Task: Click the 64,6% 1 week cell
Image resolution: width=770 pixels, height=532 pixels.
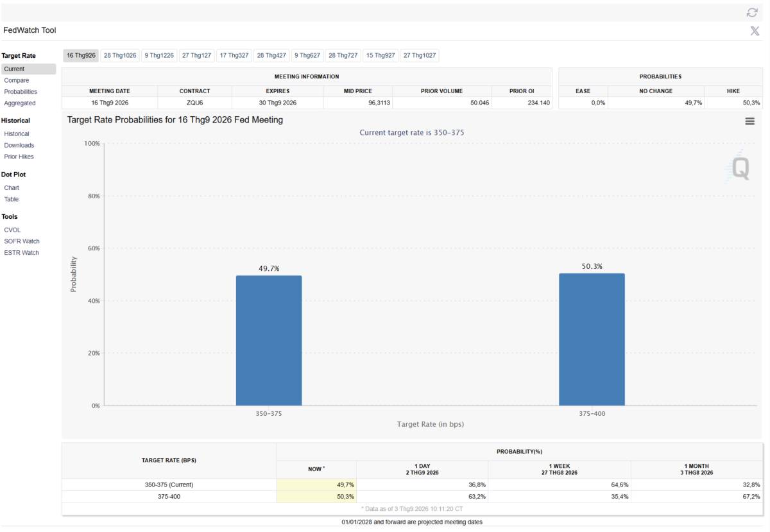Action: point(560,485)
